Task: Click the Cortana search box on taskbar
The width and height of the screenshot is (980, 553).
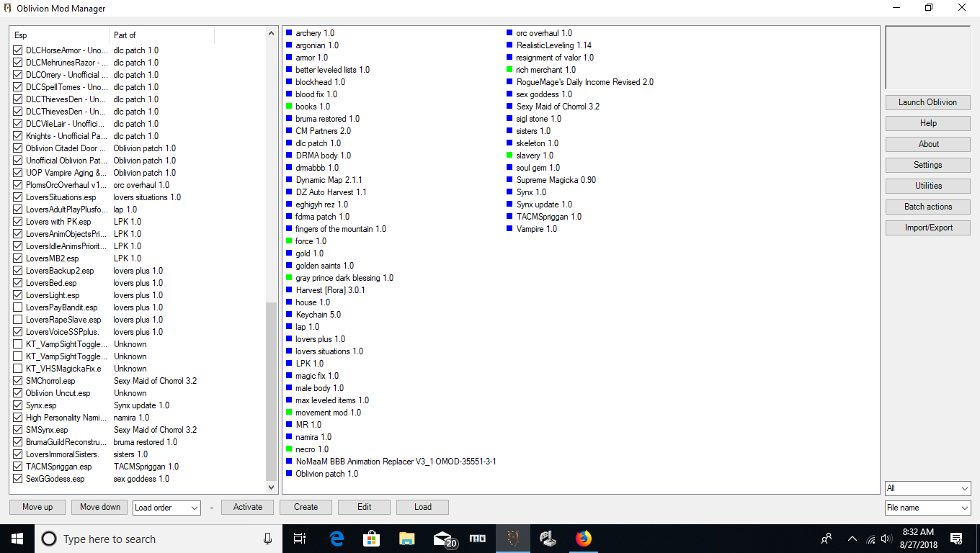Action: [x=158, y=539]
